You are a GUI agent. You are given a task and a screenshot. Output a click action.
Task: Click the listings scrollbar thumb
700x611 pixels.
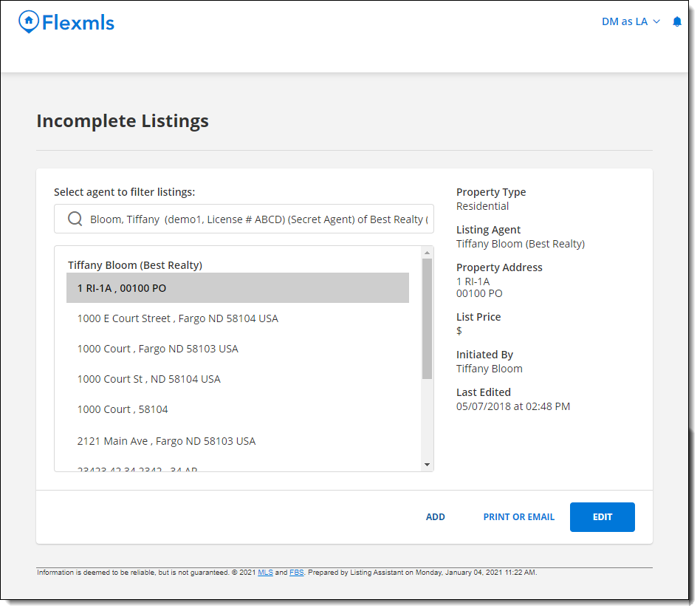tap(428, 319)
